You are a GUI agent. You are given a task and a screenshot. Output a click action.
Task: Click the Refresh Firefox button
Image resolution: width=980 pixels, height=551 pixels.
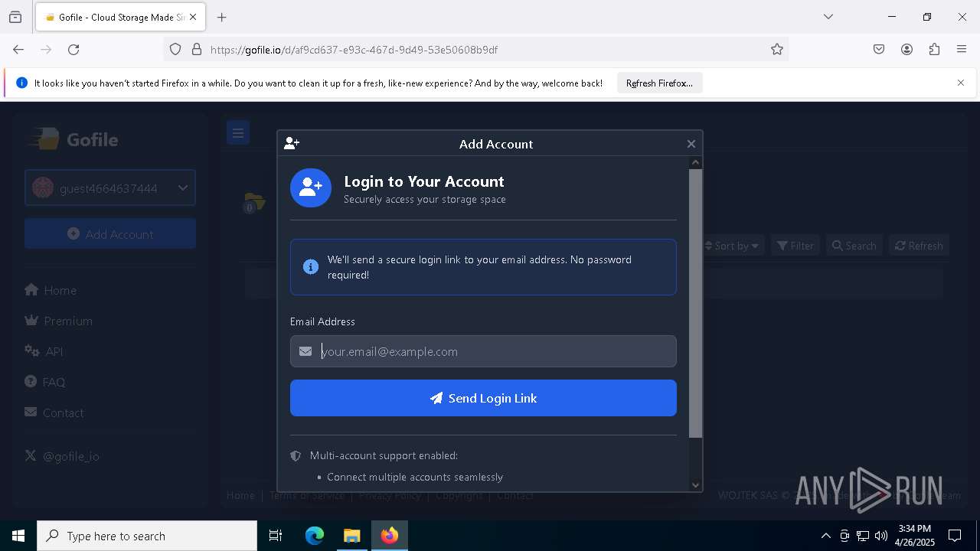(x=659, y=83)
